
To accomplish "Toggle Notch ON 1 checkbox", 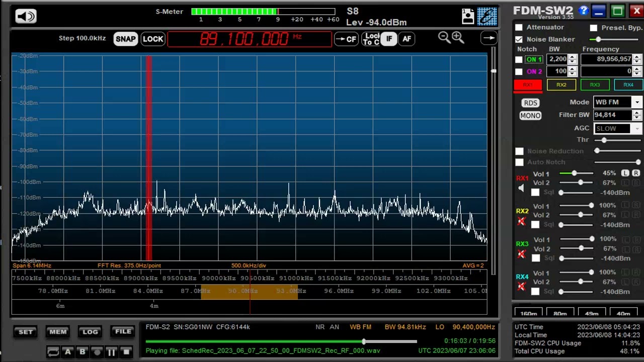I will (x=519, y=59).
